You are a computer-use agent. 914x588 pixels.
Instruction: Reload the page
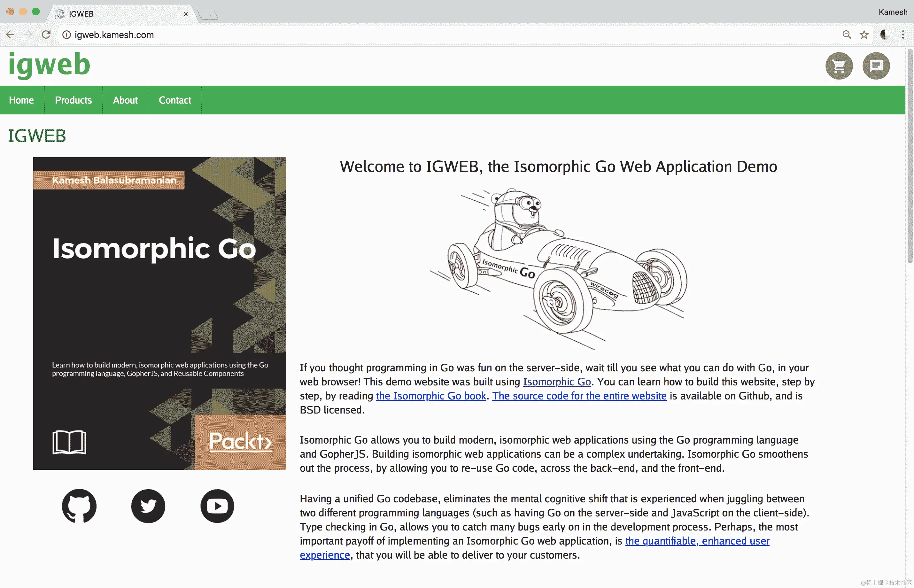coord(46,35)
